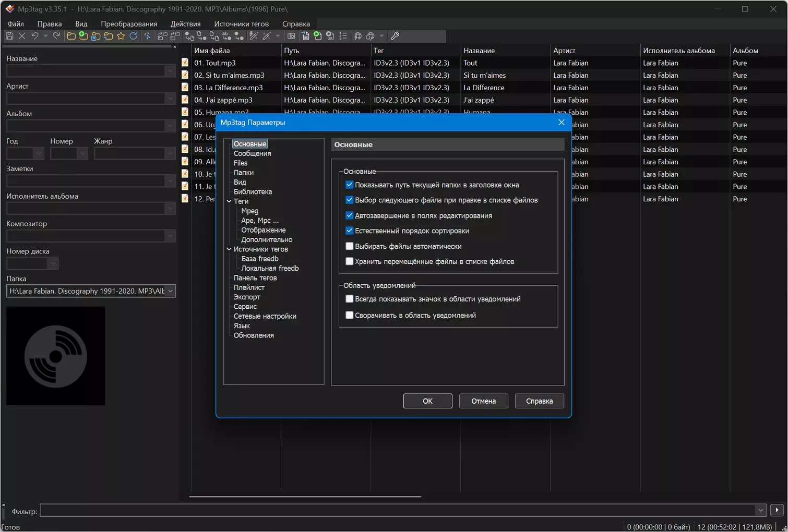Click the refresh folder icon
Image resolution: width=788 pixels, height=532 pixels.
point(134,36)
